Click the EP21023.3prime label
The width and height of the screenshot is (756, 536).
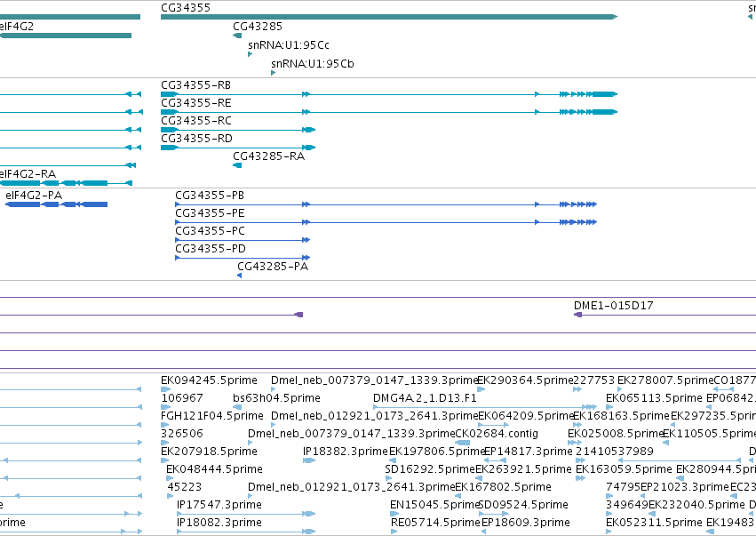tap(685, 487)
